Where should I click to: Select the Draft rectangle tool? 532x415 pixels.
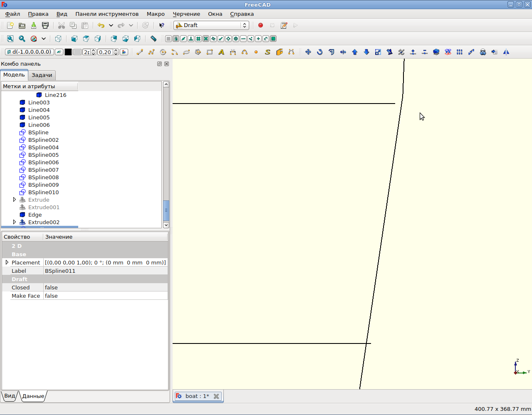point(210,52)
